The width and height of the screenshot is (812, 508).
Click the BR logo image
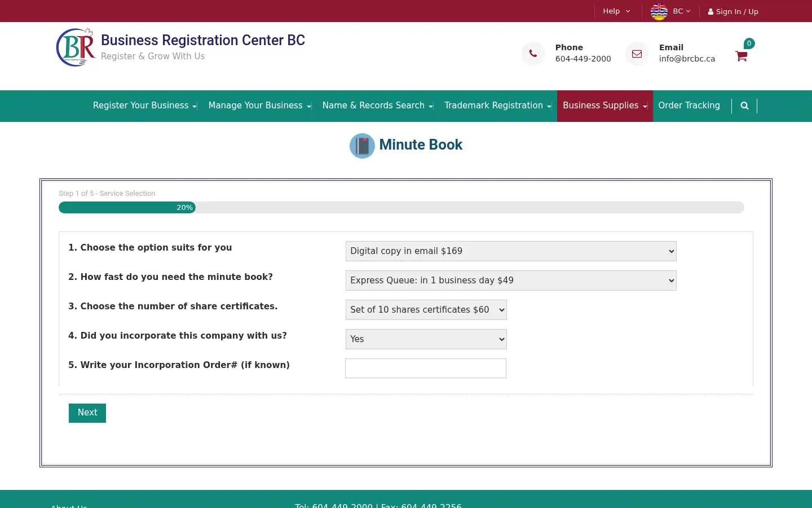coord(76,47)
